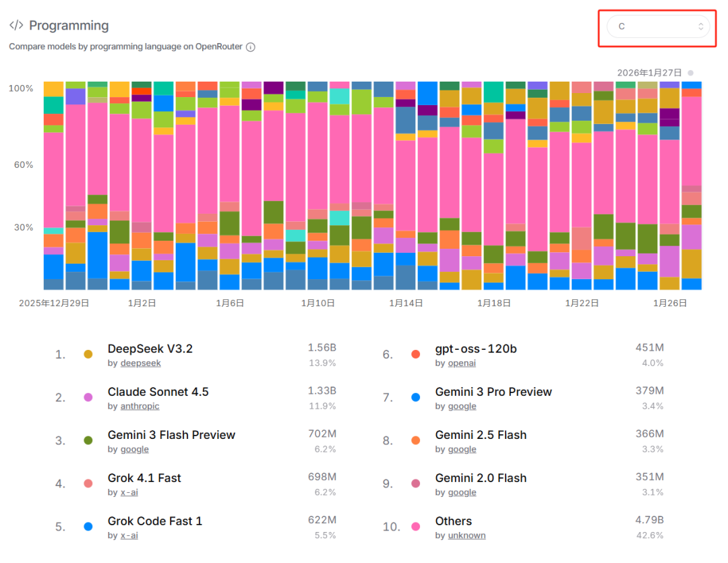Screen dimensions: 728x563
Task: Click the info icon beside OpenRouter subtitle
Action: (x=251, y=47)
